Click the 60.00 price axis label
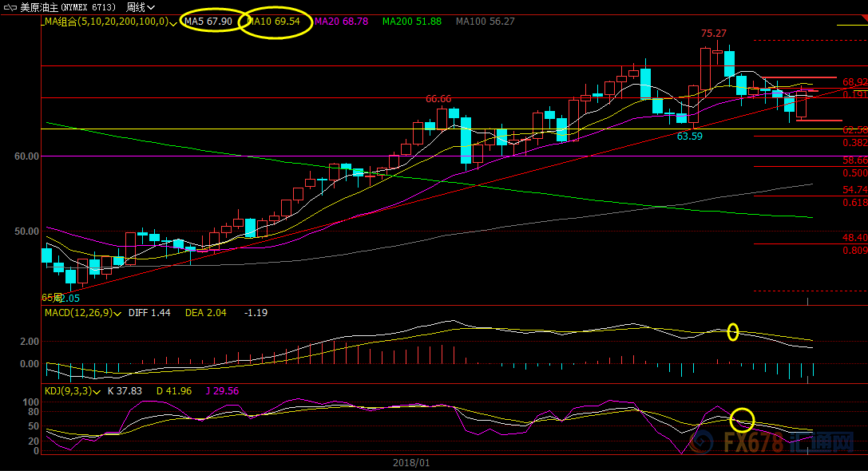This screenshot has height=471, width=868. [x=26, y=156]
